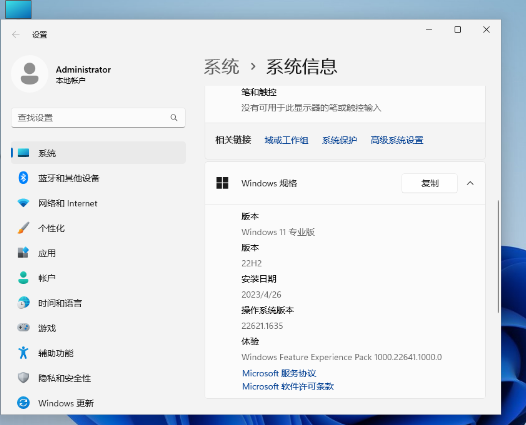Viewport: 526px width, 425px height.
Task: Click the 系统 monitor icon in sidebar
Action: (23, 153)
